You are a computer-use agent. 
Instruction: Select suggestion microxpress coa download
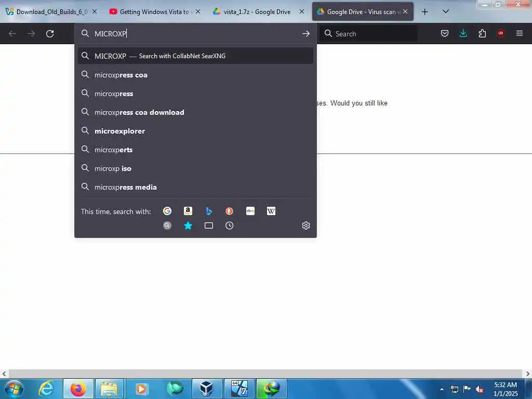pos(195,112)
